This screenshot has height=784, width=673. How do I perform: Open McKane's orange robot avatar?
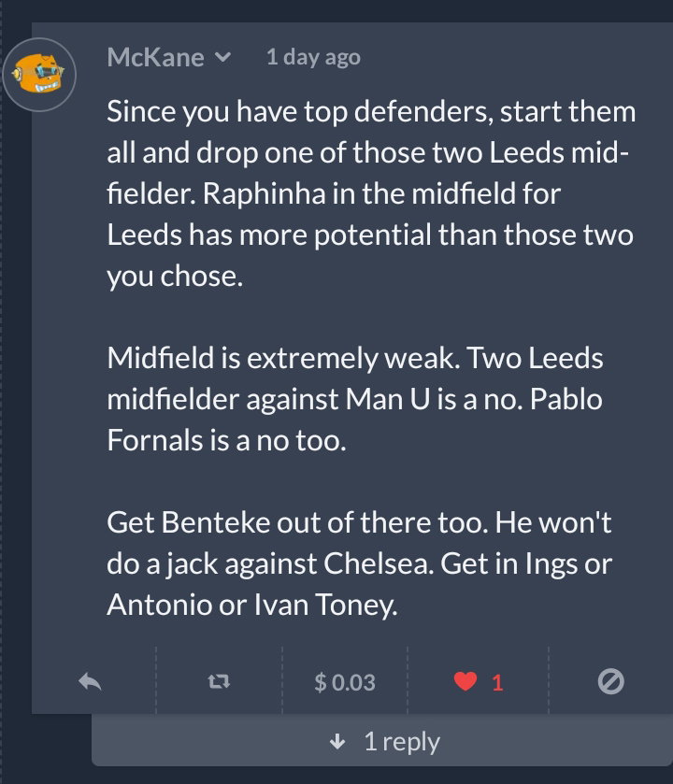pyautogui.click(x=39, y=75)
